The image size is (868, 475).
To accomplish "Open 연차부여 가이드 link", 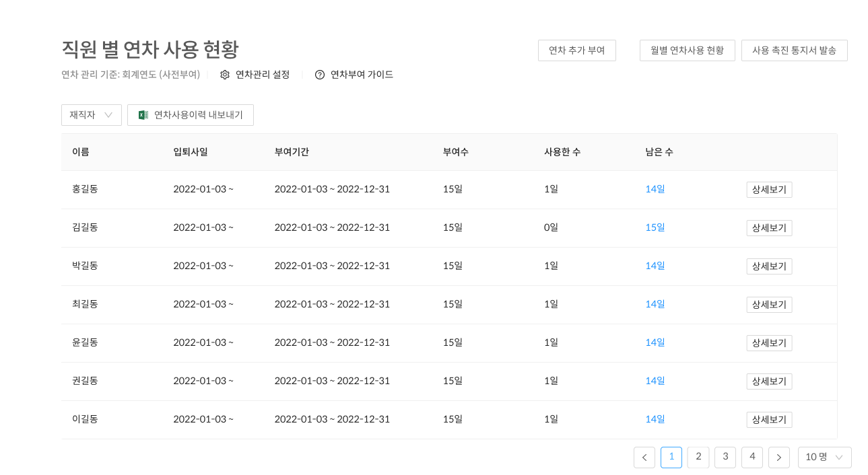I will [x=362, y=75].
